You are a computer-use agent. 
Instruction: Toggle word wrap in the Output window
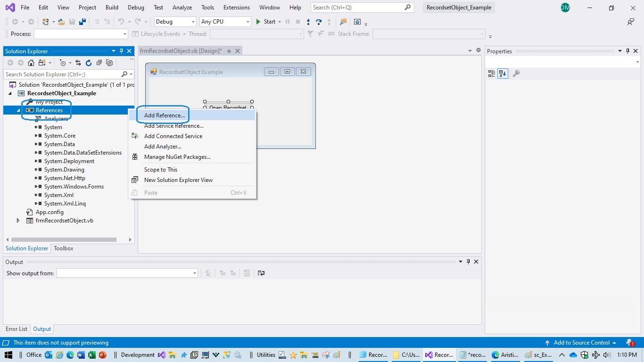pyautogui.click(x=260, y=273)
